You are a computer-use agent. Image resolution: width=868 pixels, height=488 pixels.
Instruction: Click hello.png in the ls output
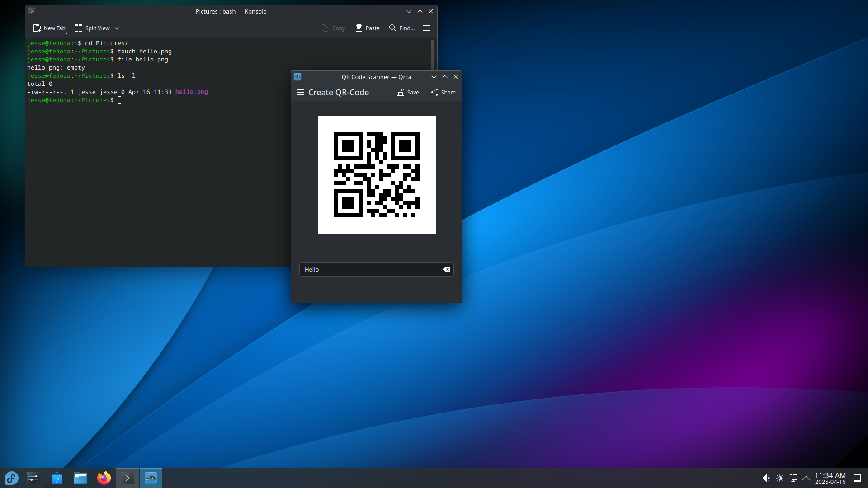click(192, 92)
